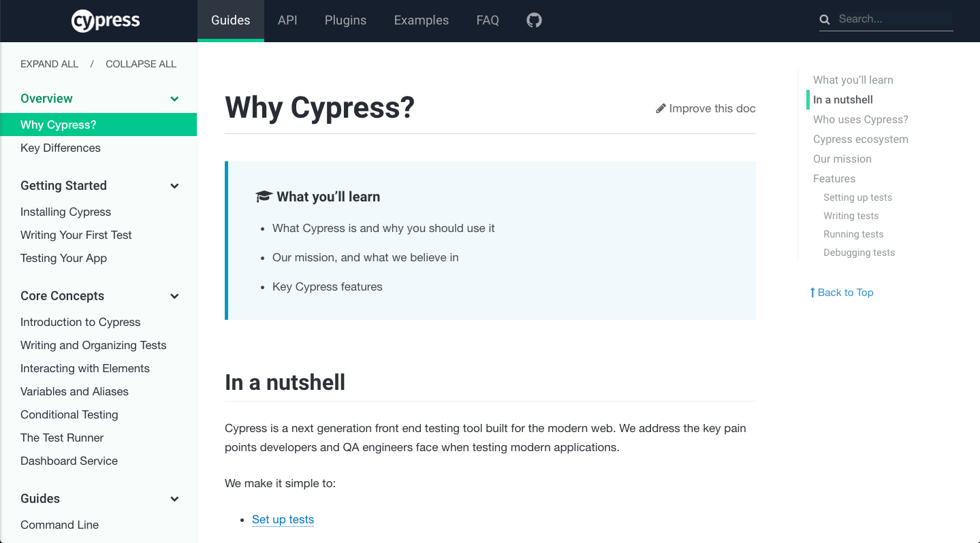This screenshot has width=980, height=543.
Task: Click Improve this doc
Action: [x=712, y=108]
